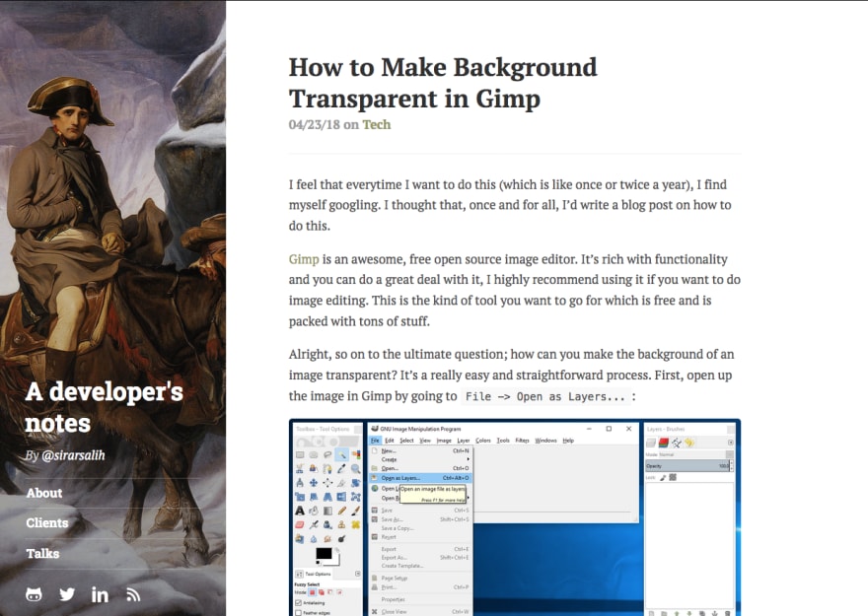Select the Text tool letter A icon

point(300,511)
